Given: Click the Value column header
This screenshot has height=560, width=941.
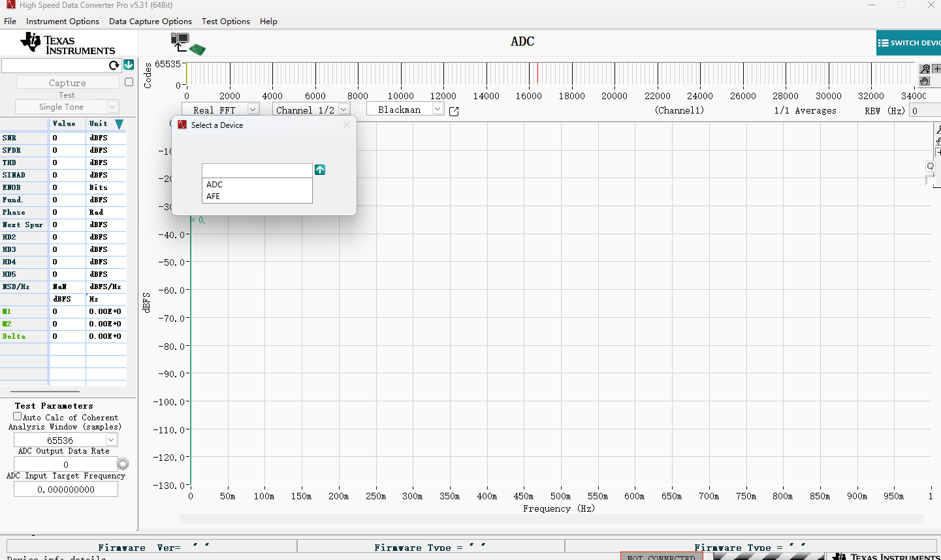Looking at the screenshot, I should tap(64, 123).
